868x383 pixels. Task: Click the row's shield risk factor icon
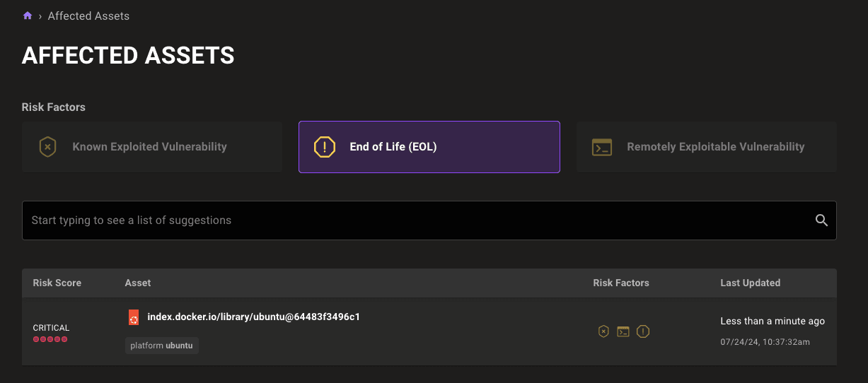click(x=603, y=331)
